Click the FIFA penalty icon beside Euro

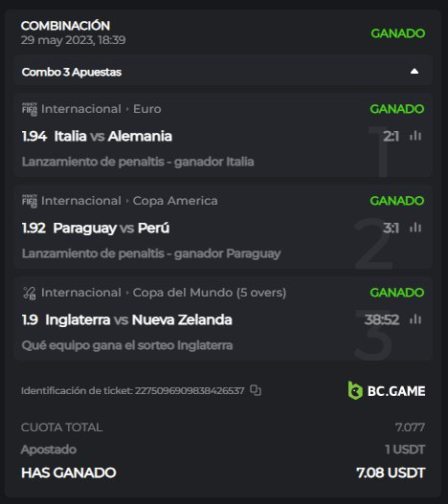(30, 109)
